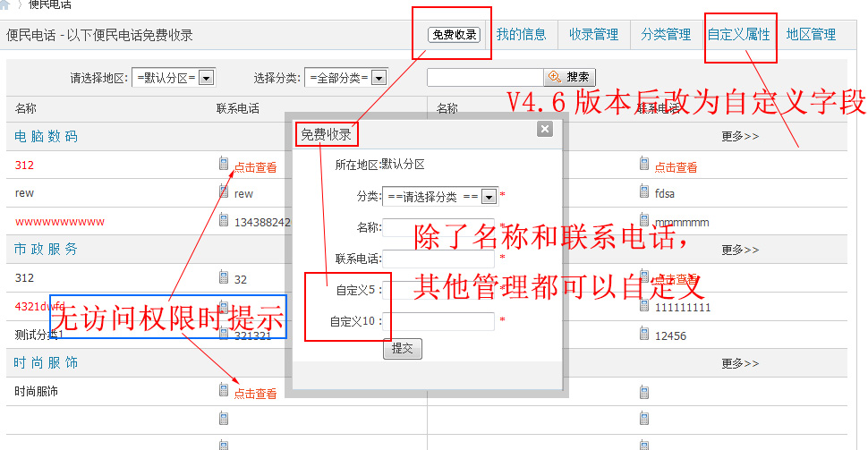The image size is (868, 450).
Task: Close the 免费收录 dialog
Action: (x=545, y=129)
